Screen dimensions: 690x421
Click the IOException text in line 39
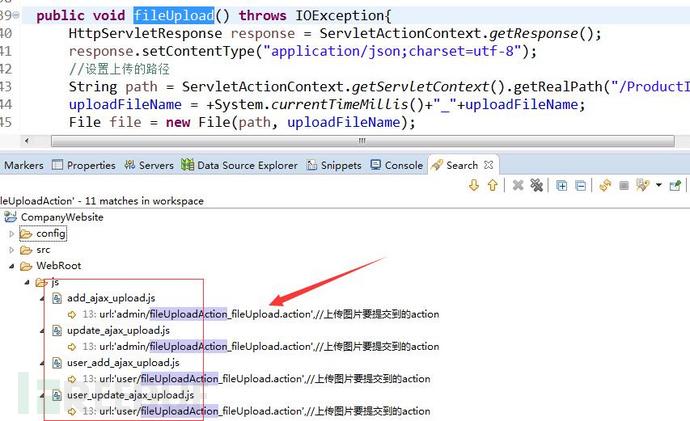[x=341, y=15]
